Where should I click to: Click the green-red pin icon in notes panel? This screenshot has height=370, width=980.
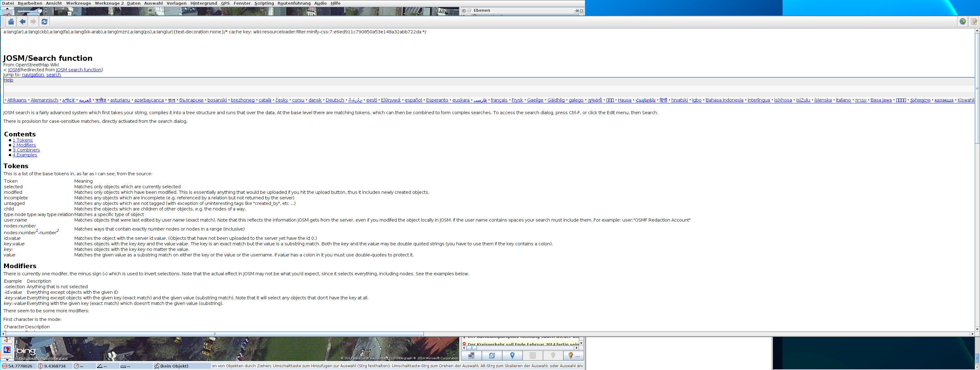click(570, 355)
